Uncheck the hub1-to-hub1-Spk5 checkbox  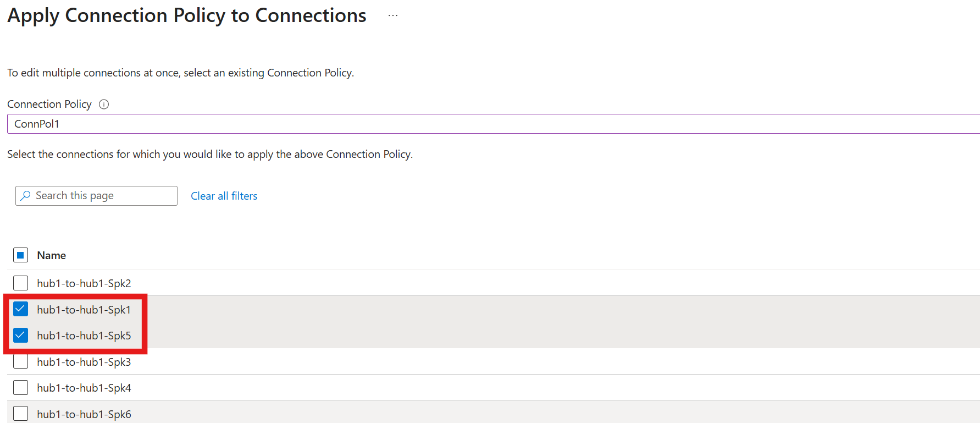click(20, 335)
